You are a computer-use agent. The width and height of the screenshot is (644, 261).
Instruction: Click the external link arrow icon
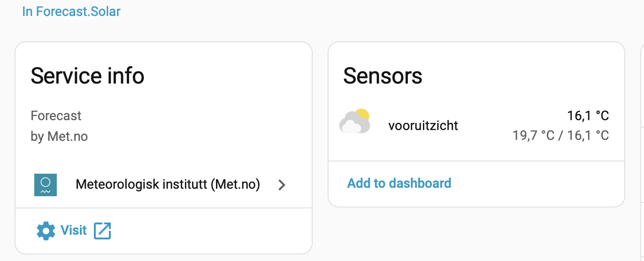tap(102, 231)
